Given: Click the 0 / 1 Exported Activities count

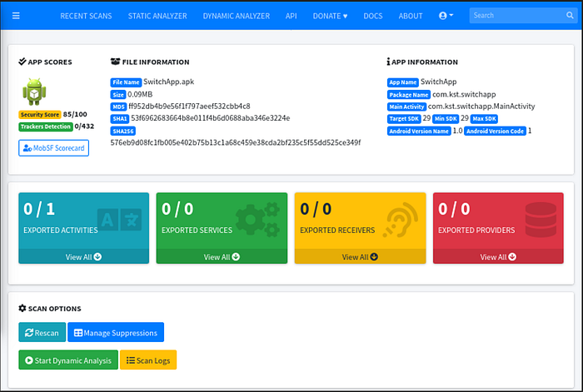Looking at the screenshot, I should (39, 209).
